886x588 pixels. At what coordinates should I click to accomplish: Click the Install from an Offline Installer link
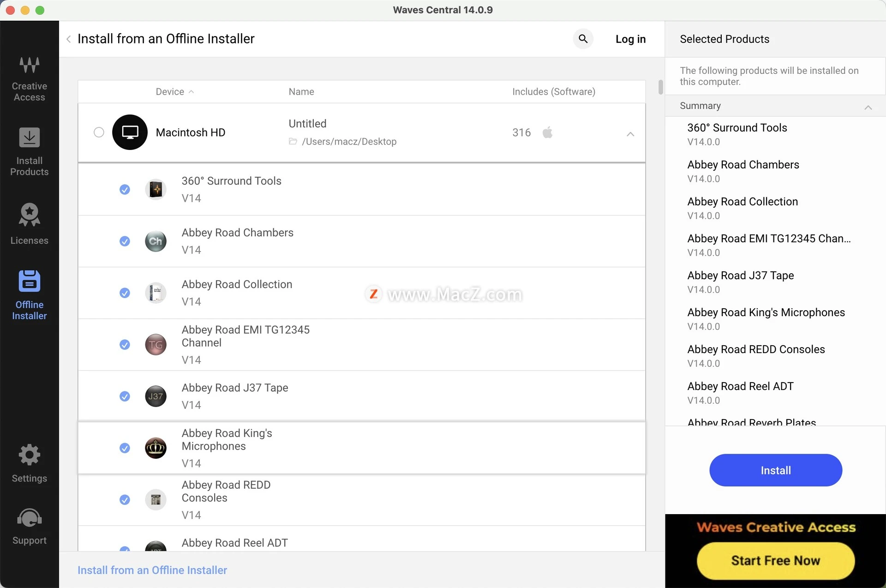click(x=152, y=570)
